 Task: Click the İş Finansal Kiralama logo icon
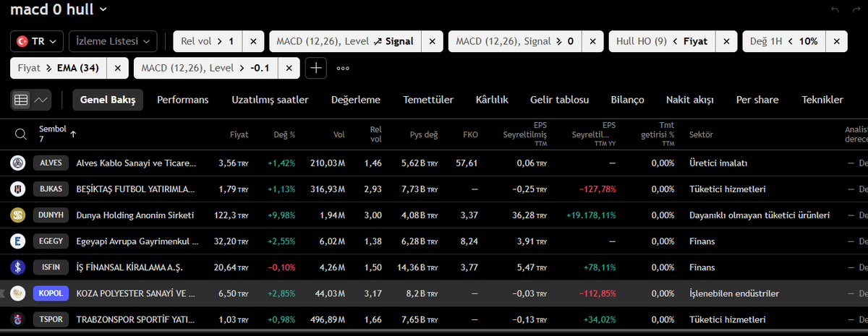coord(17,267)
